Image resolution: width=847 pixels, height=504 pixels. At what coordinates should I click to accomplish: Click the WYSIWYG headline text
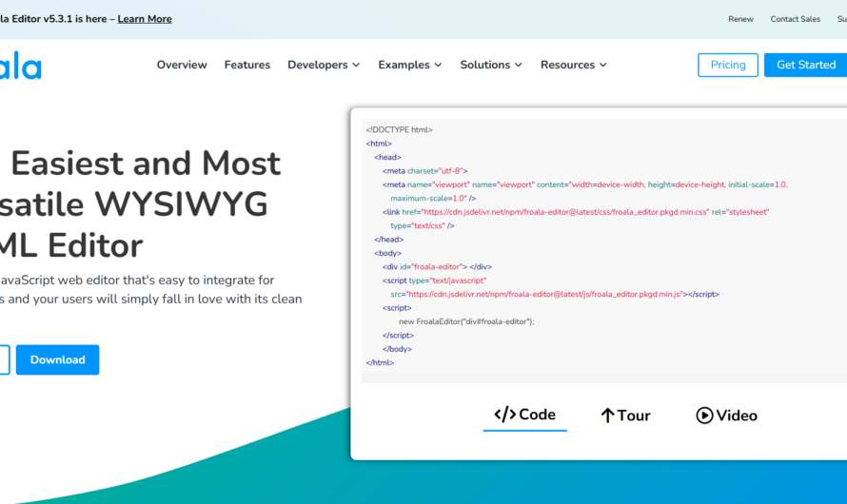click(181, 204)
